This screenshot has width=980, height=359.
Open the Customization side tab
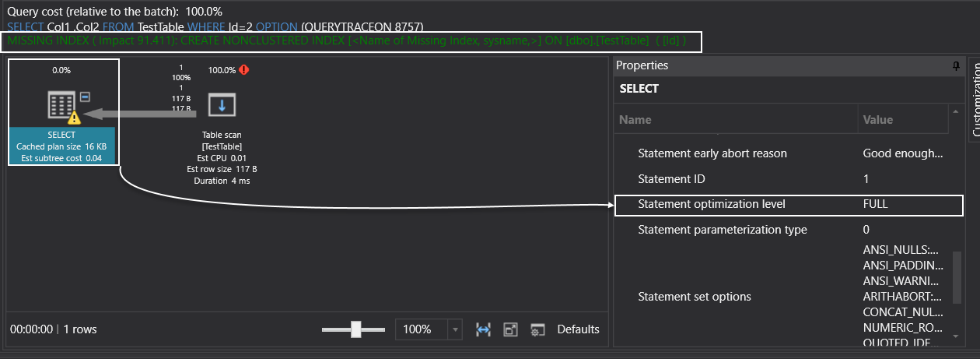[973, 97]
